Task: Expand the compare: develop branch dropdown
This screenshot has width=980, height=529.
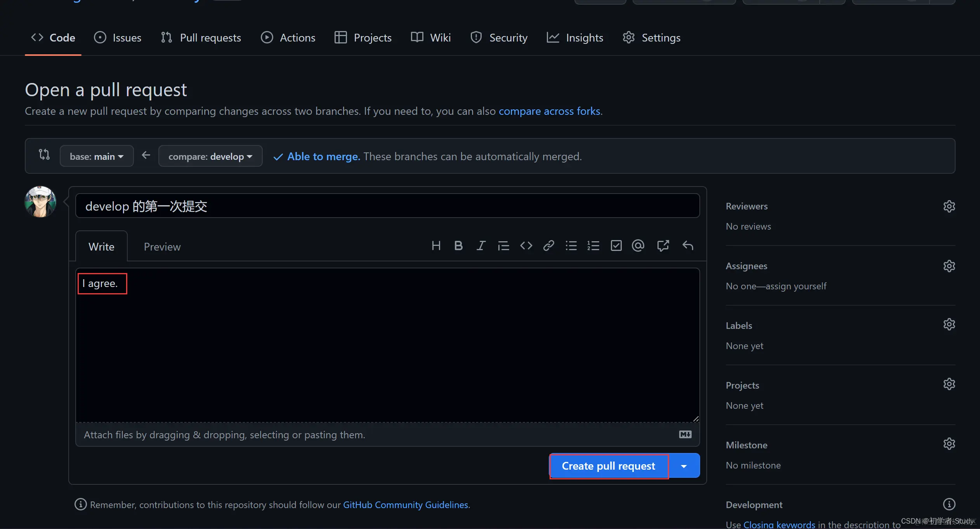Action: pyautogui.click(x=210, y=156)
